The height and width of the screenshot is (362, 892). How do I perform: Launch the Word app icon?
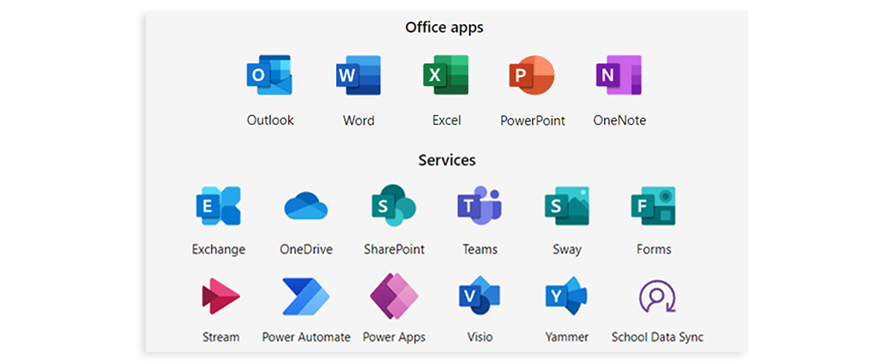pyautogui.click(x=358, y=75)
